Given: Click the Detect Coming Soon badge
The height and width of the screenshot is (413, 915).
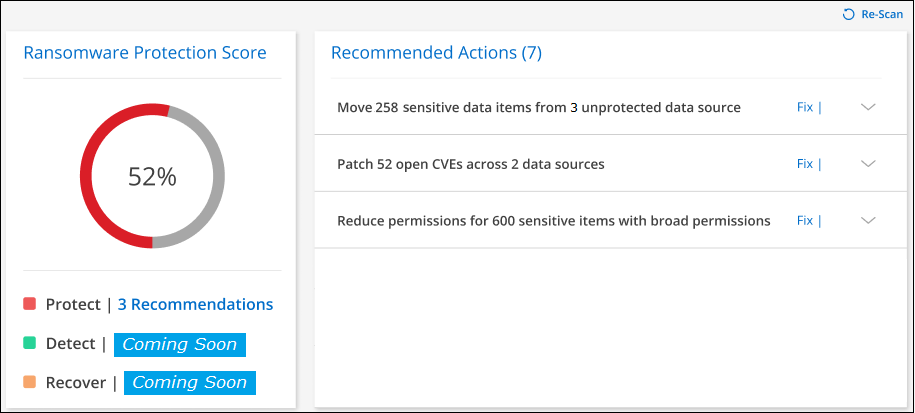Looking at the screenshot, I should (180, 344).
